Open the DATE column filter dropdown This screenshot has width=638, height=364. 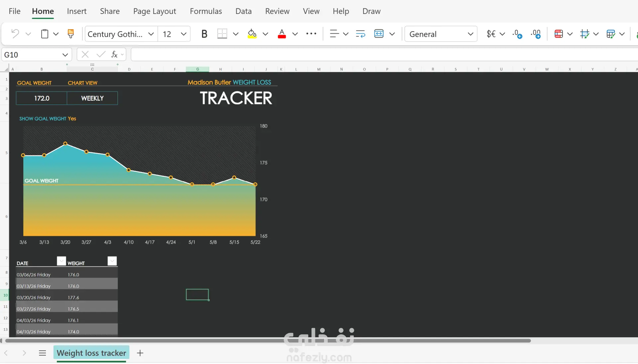coord(61,261)
